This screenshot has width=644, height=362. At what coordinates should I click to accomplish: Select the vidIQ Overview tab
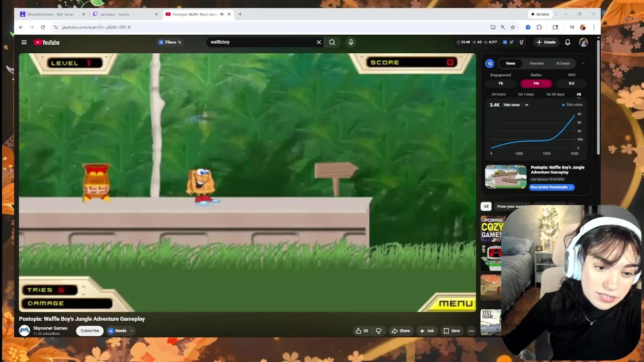pyautogui.click(x=536, y=63)
